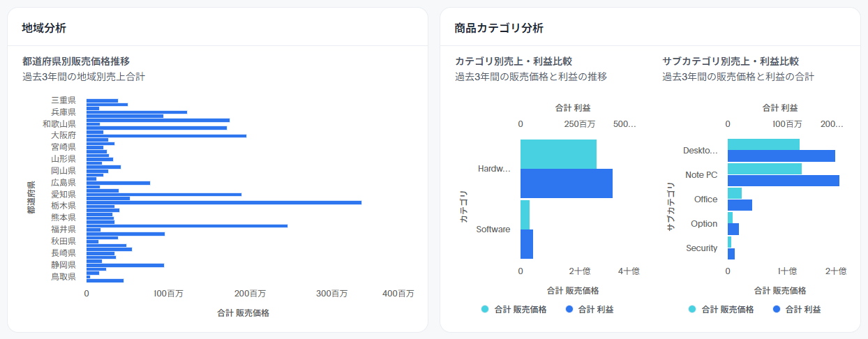
Task: Click the blue Option subcategory bar
Action: point(733,229)
